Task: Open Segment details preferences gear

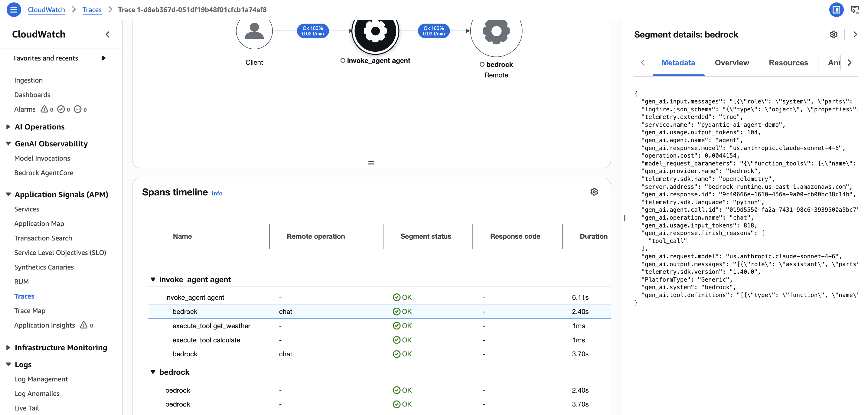Action: point(833,34)
